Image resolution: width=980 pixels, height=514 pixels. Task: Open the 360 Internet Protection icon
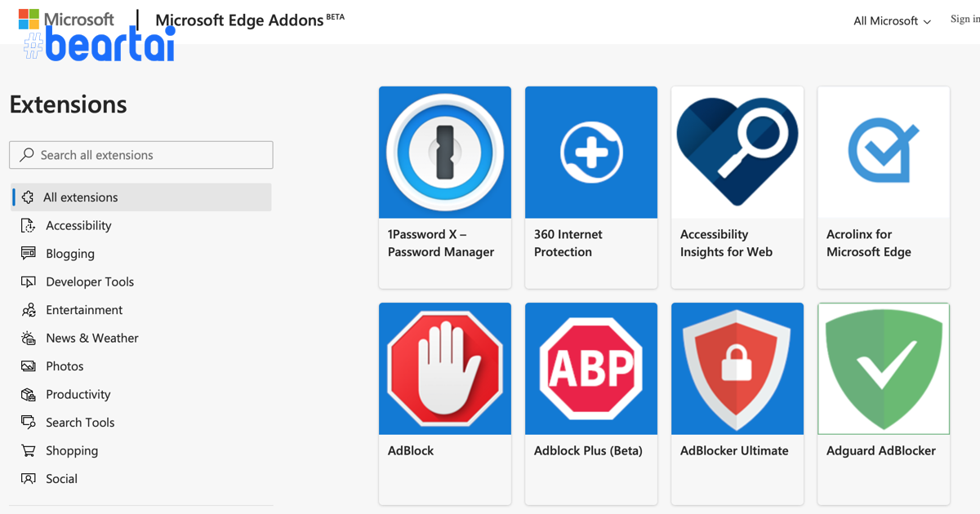click(591, 153)
